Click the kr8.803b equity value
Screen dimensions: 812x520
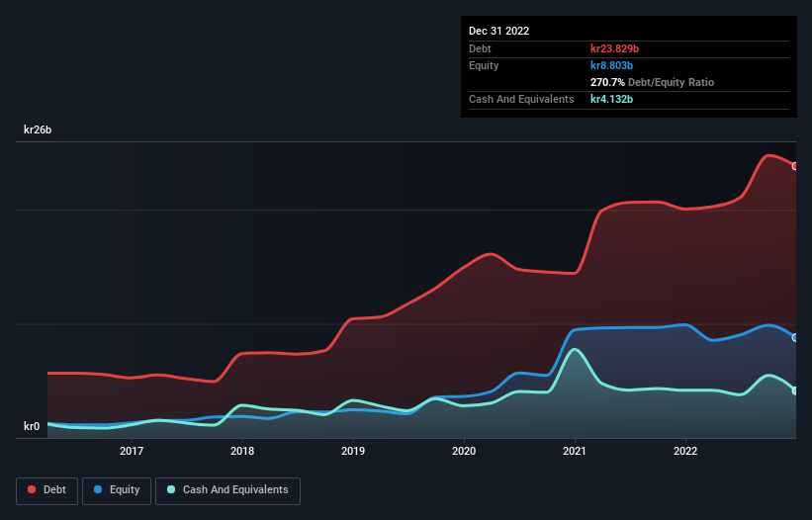coord(611,65)
